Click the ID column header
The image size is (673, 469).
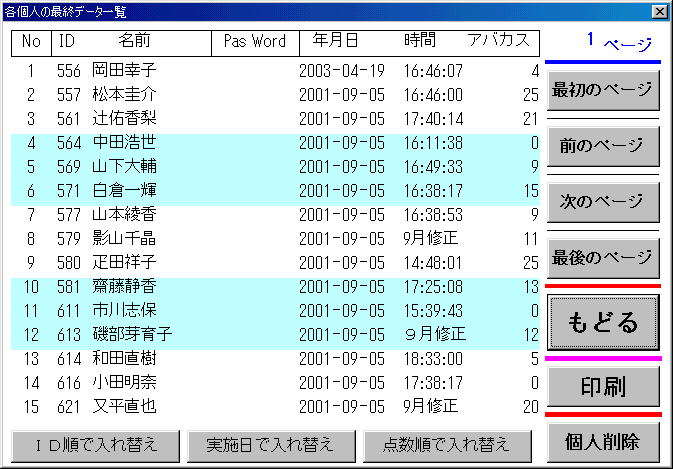(x=67, y=42)
